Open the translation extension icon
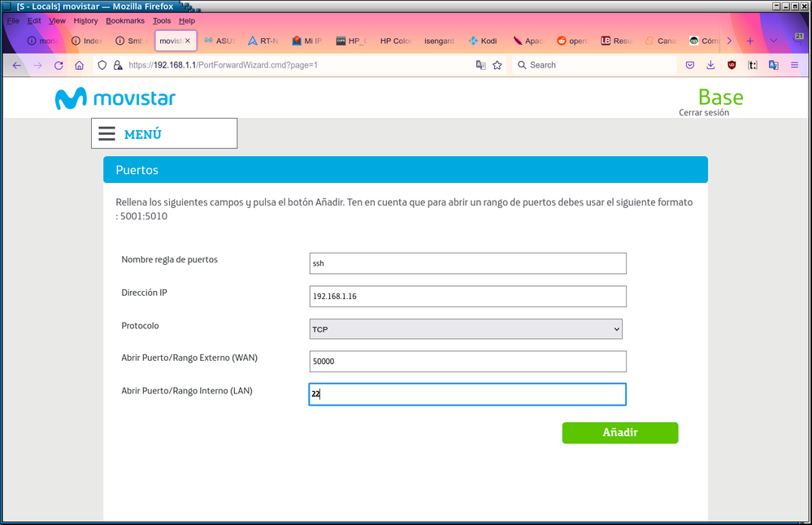 point(773,65)
